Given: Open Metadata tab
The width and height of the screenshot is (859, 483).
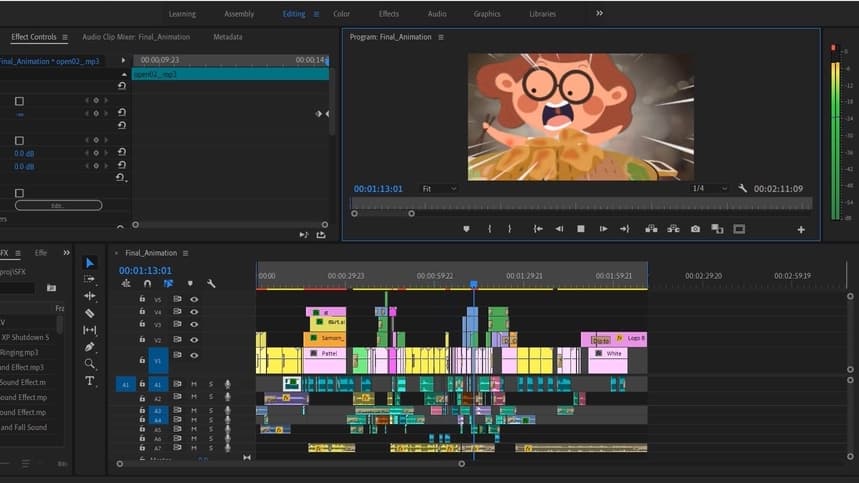Looking at the screenshot, I should 227,37.
